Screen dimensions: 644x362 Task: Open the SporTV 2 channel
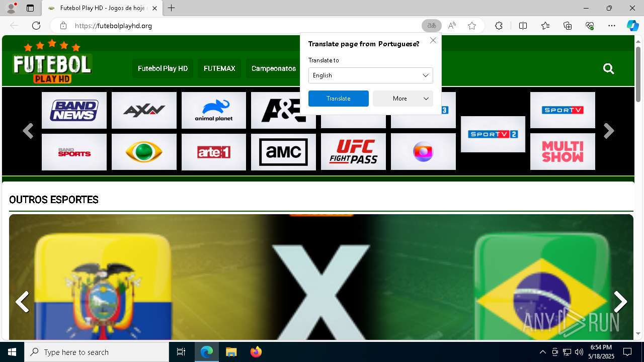point(493,134)
